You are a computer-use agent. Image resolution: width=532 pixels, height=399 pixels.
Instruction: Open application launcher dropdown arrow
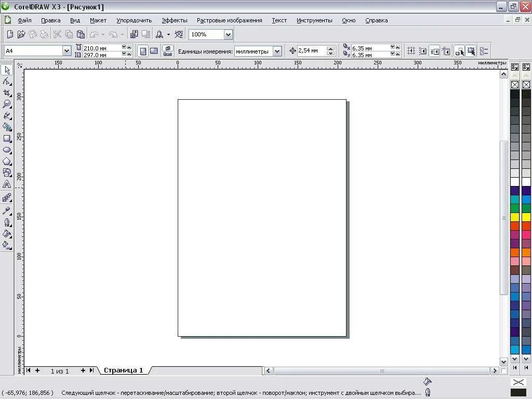pos(169,34)
